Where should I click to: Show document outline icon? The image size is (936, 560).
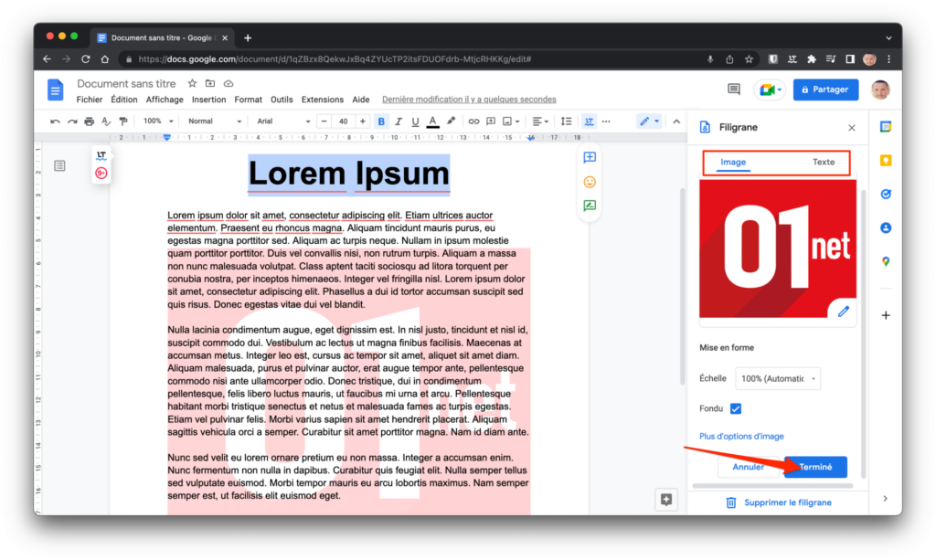[59, 165]
